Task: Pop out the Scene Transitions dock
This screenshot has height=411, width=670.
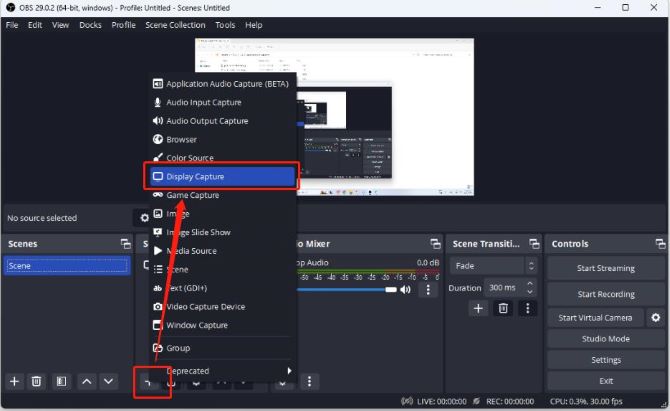Action: [x=534, y=244]
